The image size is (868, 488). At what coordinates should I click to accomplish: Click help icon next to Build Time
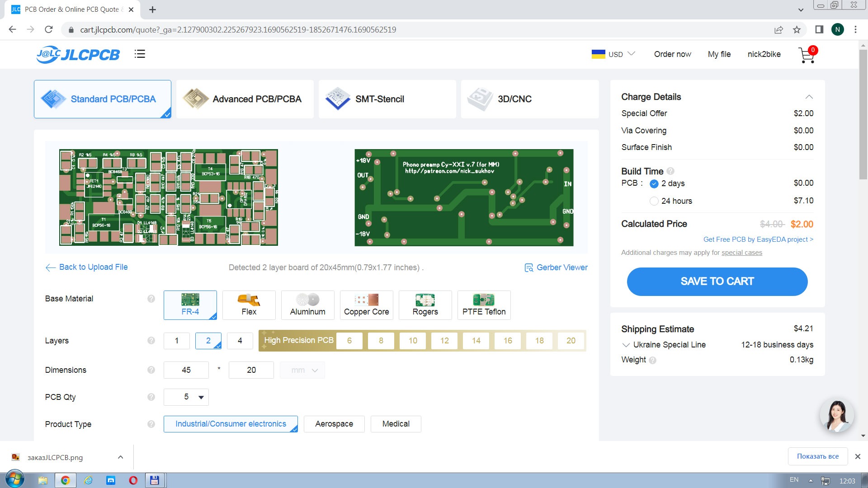(x=670, y=171)
